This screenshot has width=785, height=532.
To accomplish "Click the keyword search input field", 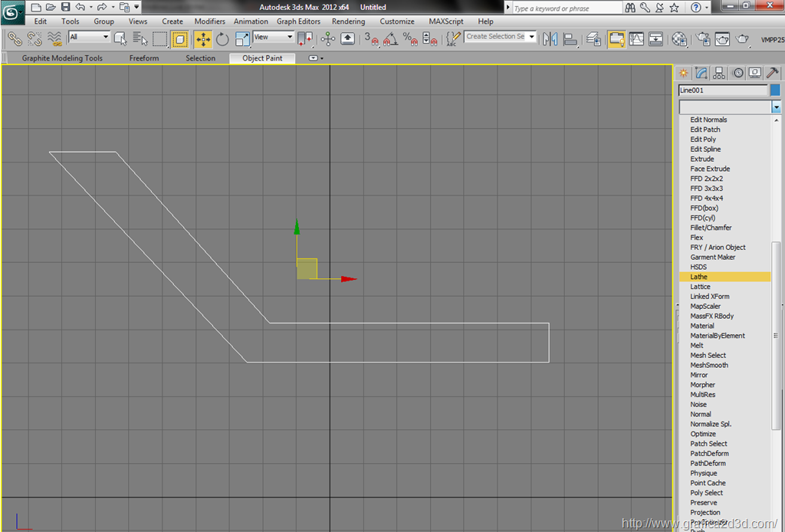I will coord(567,8).
